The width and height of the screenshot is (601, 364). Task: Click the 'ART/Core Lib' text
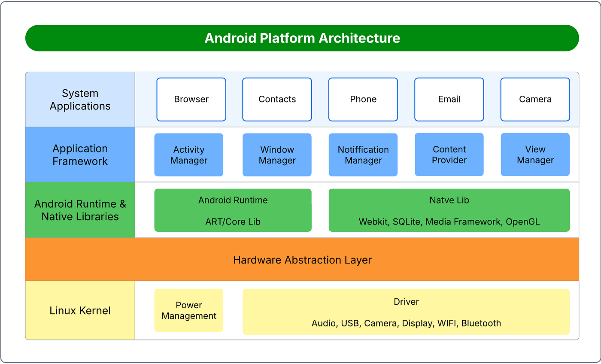click(233, 222)
